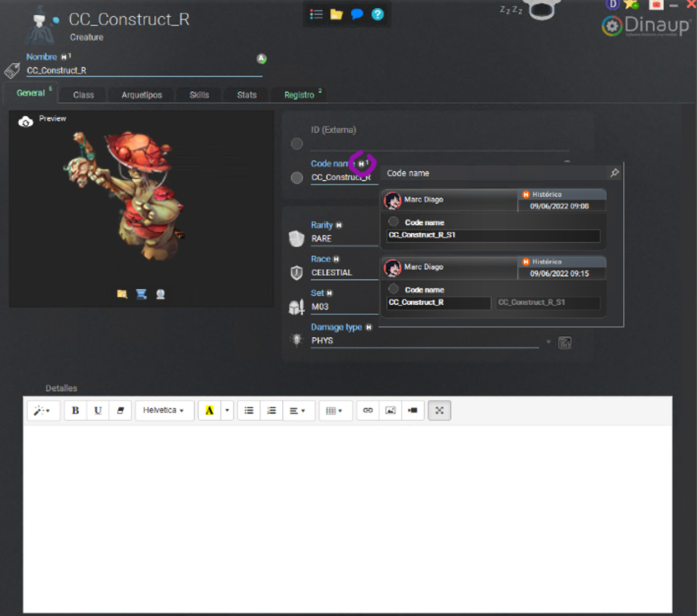Open the blue chat bubble icon
The image size is (697, 616).
(357, 14)
